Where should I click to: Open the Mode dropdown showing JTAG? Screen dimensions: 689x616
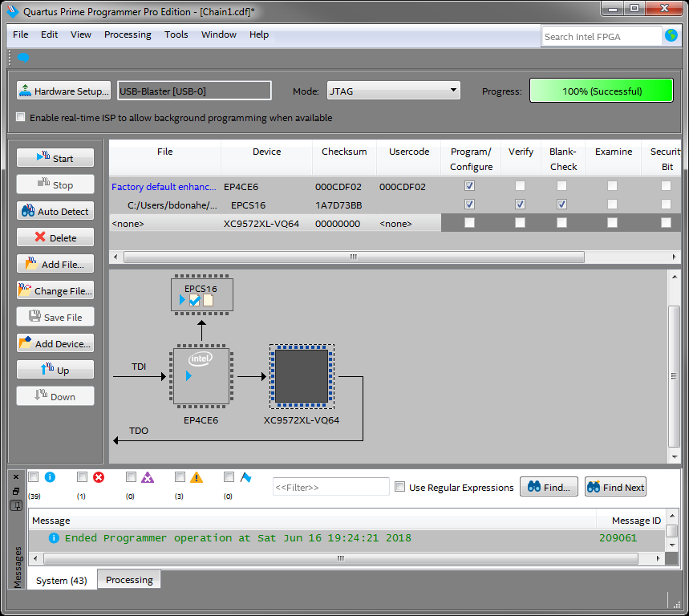393,91
